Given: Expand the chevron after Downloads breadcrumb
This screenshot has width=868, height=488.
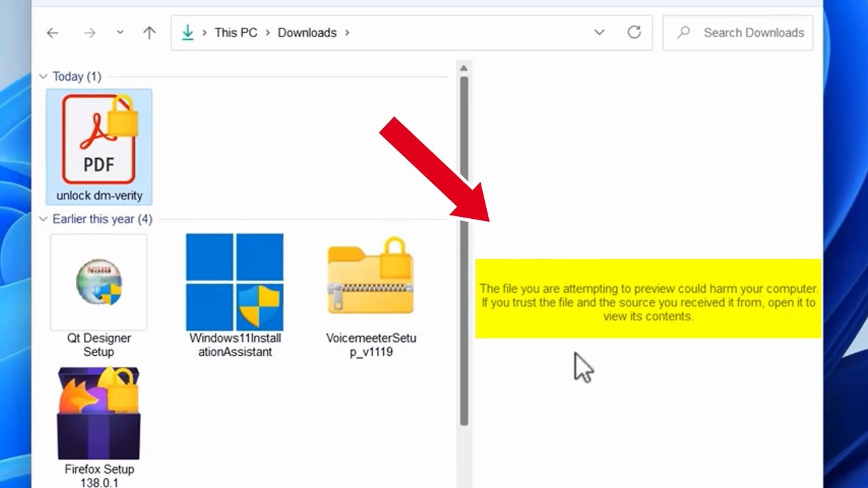Looking at the screenshot, I should coord(347,33).
